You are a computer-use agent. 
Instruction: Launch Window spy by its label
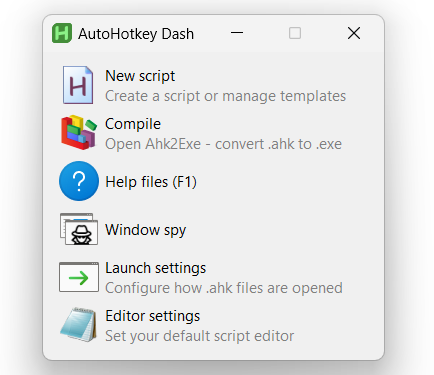pyautogui.click(x=146, y=230)
